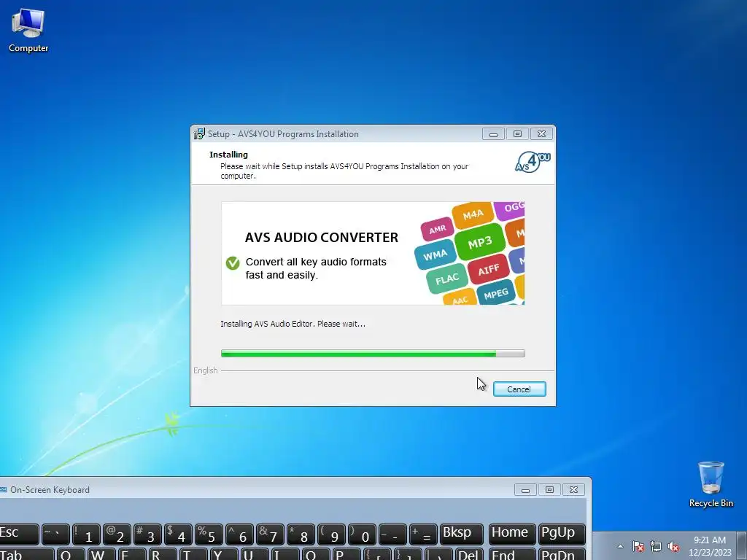Tap the 4 key on On-Screen Keyboard
This screenshot has height=560, width=747.
tap(178, 534)
